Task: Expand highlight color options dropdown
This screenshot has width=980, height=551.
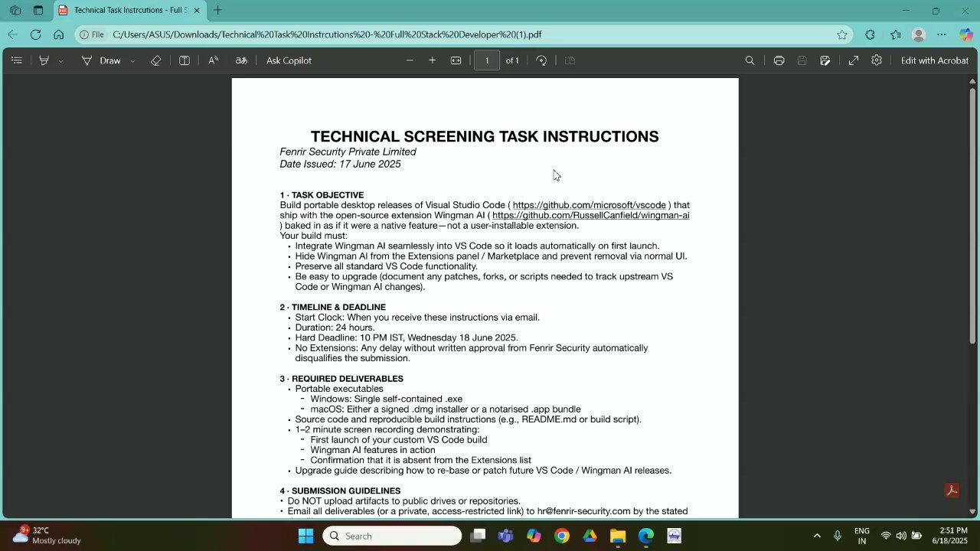Action: [x=60, y=60]
